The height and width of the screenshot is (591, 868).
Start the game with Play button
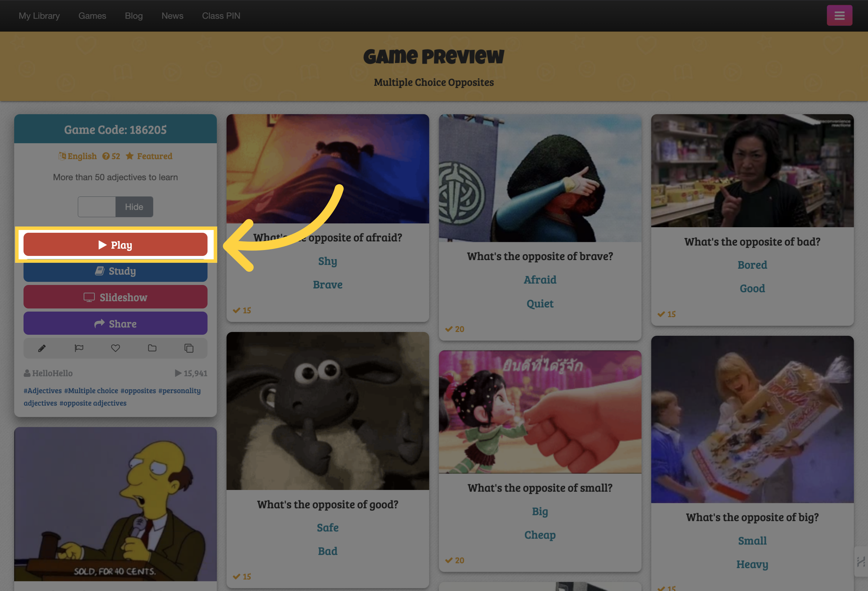[116, 245]
